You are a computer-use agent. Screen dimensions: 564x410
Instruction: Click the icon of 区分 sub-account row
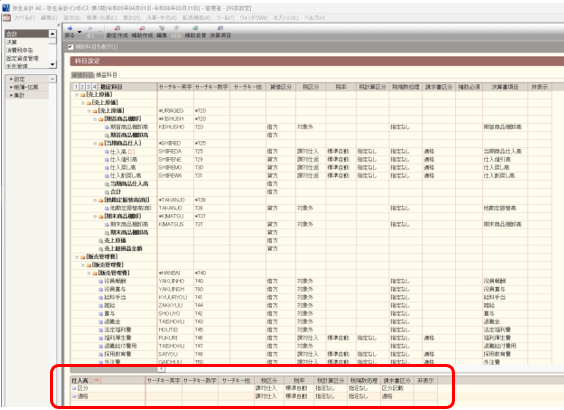[x=74, y=388]
